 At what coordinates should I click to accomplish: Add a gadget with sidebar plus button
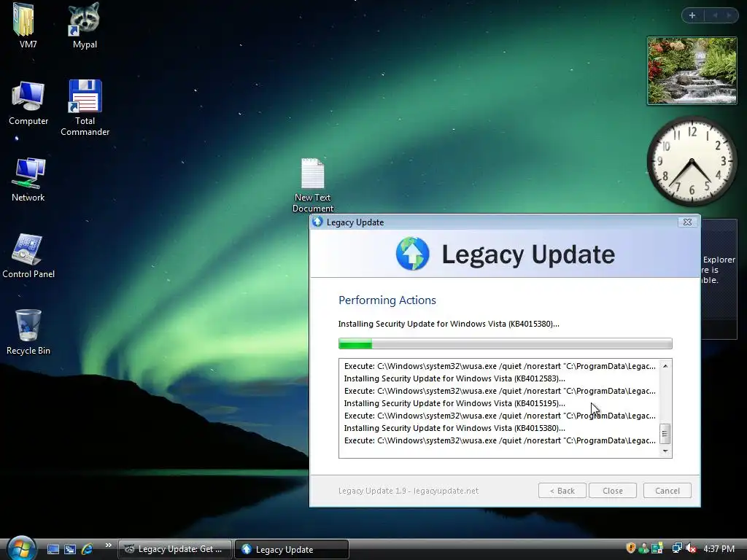click(692, 15)
